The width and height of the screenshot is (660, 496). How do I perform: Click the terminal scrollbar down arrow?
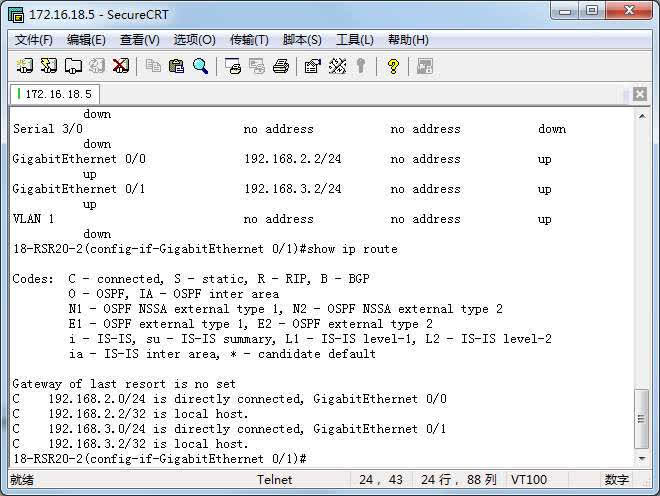pyautogui.click(x=642, y=457)
